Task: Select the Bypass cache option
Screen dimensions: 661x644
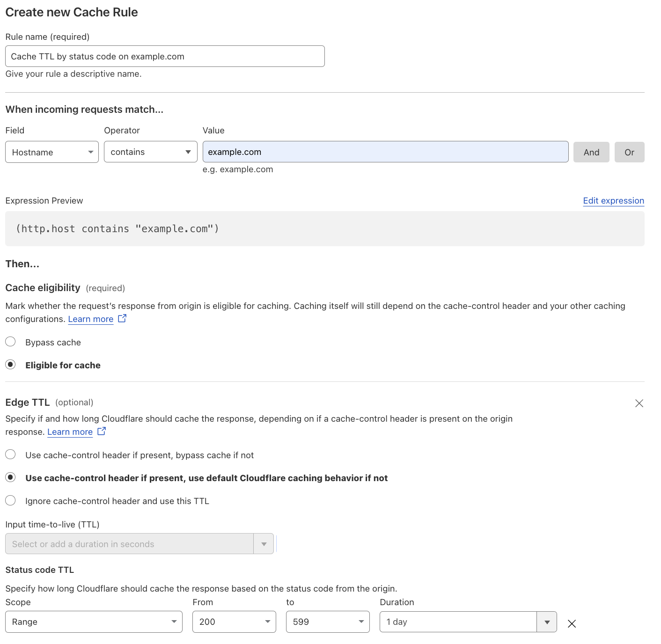Action: 10,341
